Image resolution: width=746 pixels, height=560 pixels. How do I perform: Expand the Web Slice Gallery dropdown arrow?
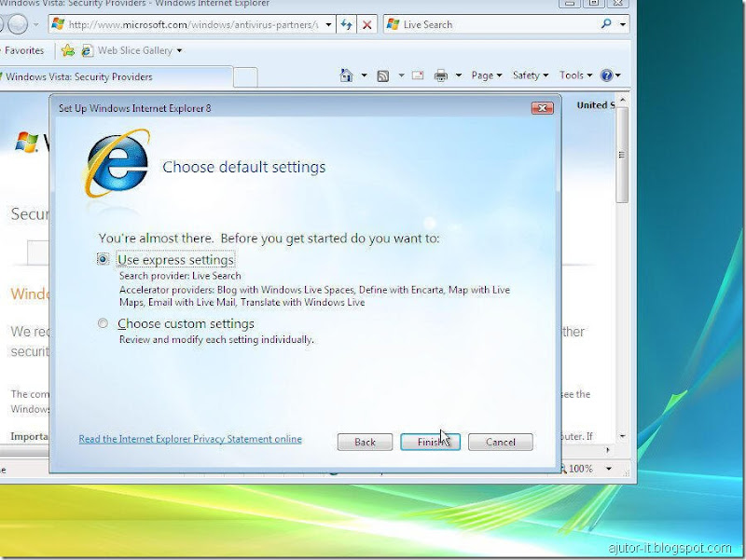(x=179, y=50)
